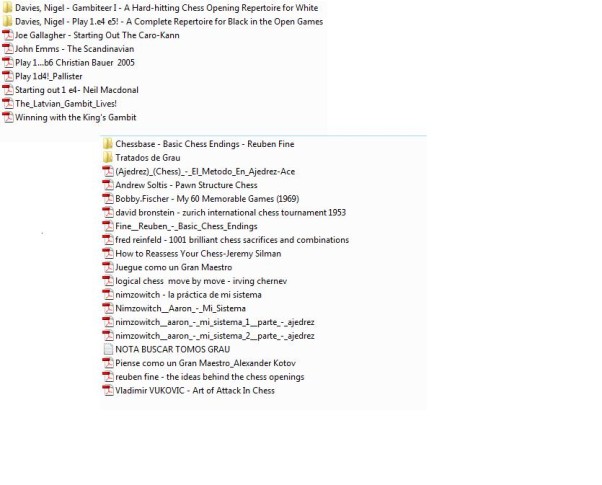Click PDF icon for Vladimir Vukovic Art of Attack
This screenshot has width=602, height=485.
point(108,391)
